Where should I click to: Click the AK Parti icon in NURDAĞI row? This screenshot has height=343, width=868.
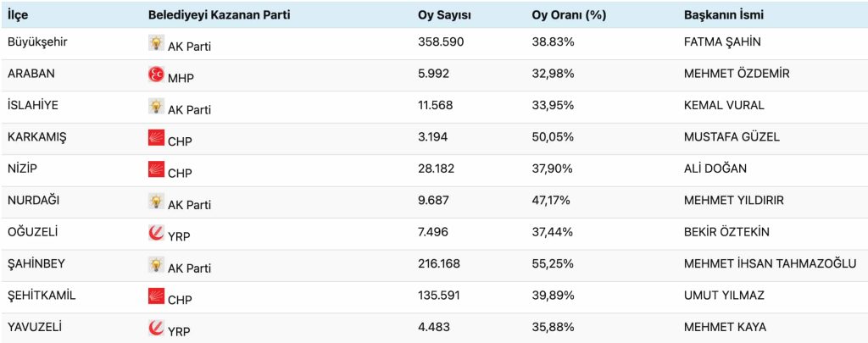click(x=156, y=202)
